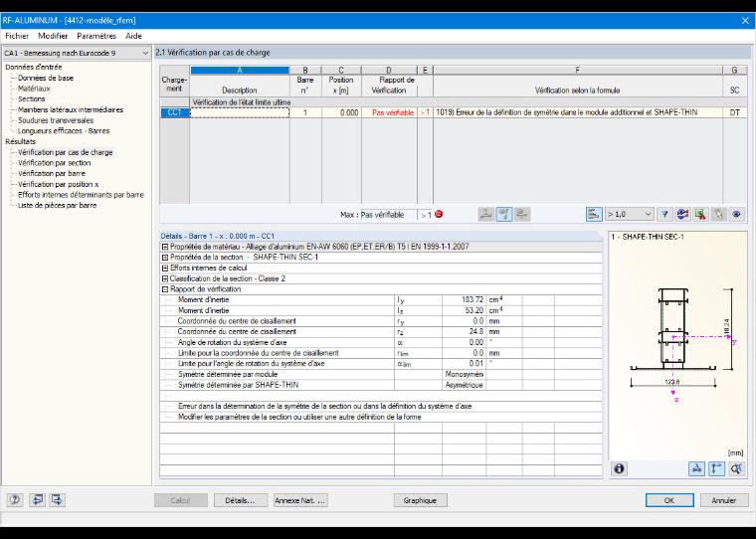Click the Détails... button
756x539 pixels.
pyautogui.click(x=240, y=500)
